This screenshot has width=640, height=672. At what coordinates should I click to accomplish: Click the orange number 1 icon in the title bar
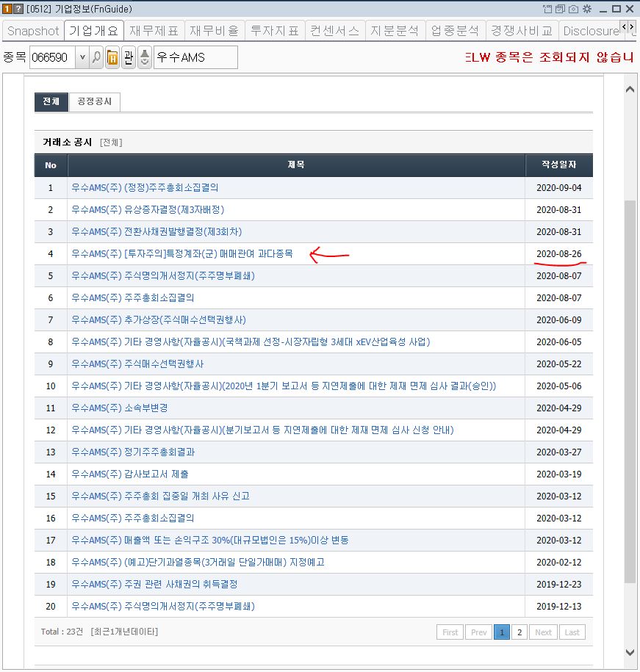coord(7,9)
